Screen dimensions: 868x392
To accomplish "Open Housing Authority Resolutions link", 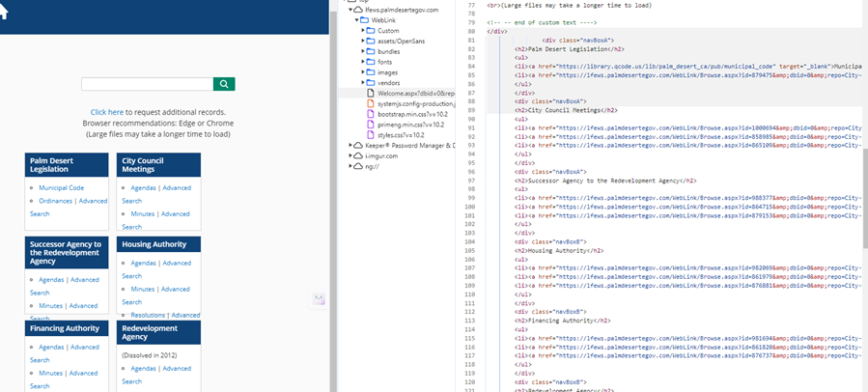I will pyautogui.click(x=149, y=315).
